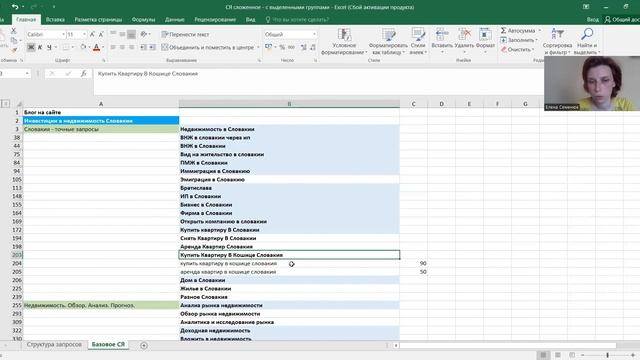Switch to the Формулы tab
The image size is (640, 360).
[143, 20]
